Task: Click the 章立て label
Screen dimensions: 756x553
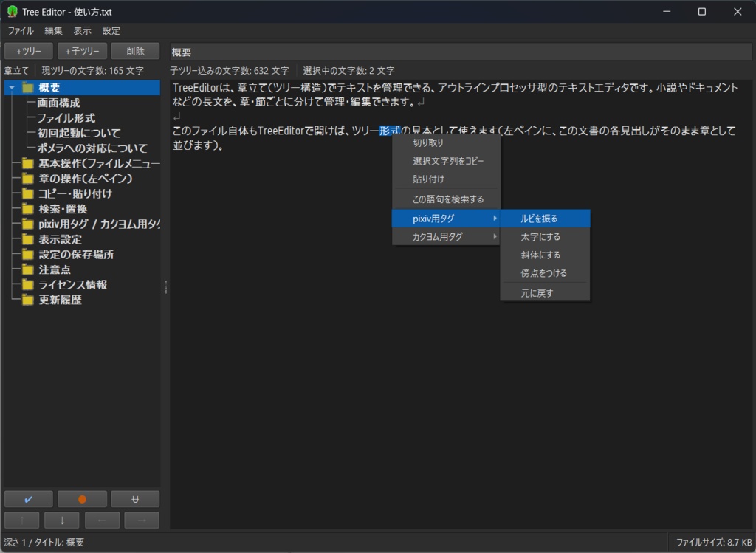Action: point(16,71)
